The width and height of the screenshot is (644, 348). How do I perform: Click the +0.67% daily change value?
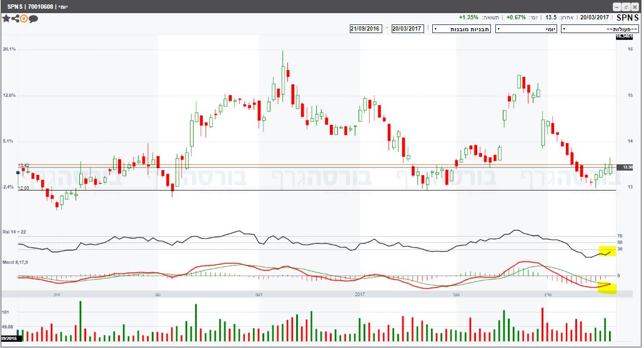tap(516, 17)
